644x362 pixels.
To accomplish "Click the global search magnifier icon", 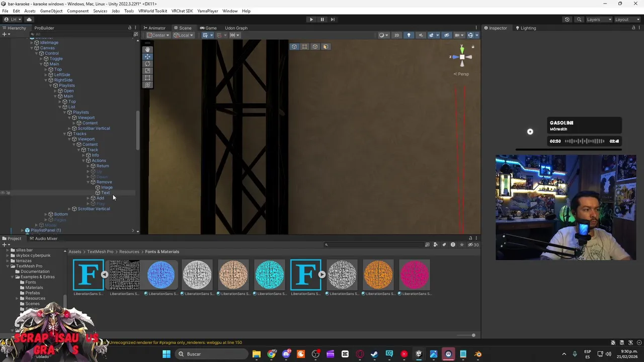I will coord(579,20).
